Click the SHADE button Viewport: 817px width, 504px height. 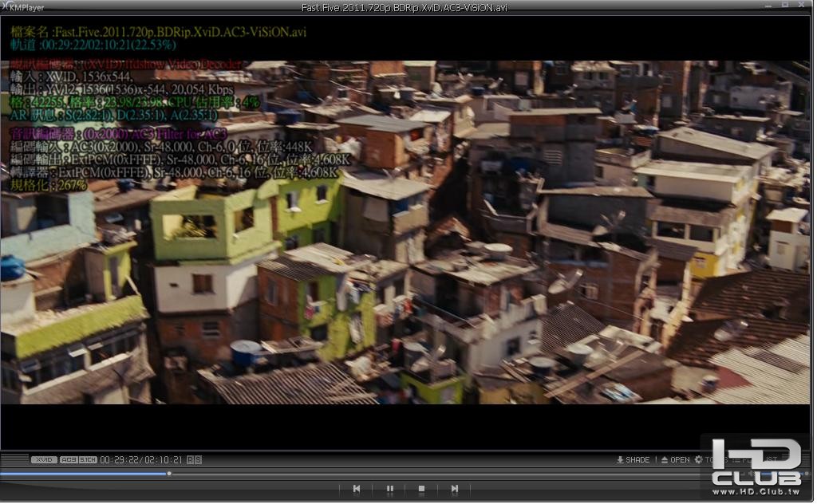634,461
